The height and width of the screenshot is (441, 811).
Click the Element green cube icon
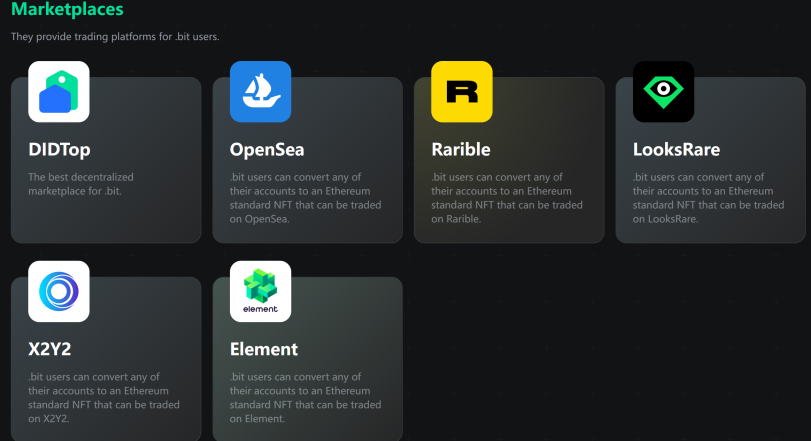pyautogui.click(x=260, y=292)
